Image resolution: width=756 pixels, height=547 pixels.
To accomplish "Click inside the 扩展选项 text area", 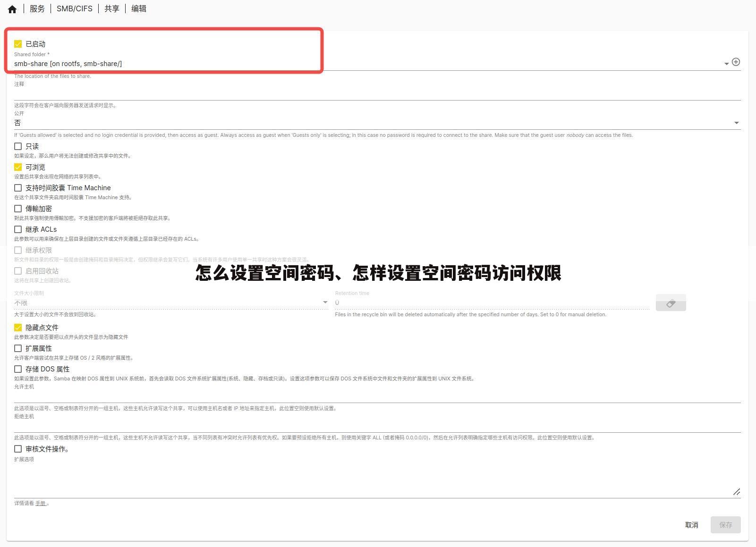I will tap(377, 480).
